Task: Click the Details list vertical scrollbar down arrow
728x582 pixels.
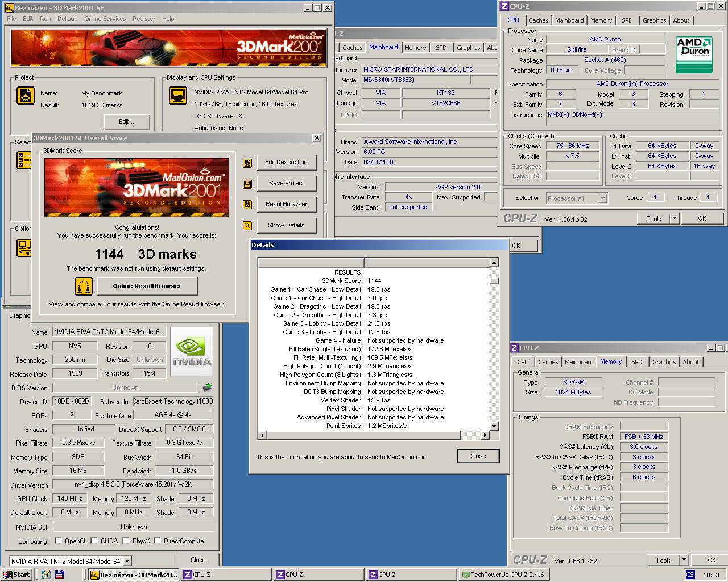Action: click(494, 426)
